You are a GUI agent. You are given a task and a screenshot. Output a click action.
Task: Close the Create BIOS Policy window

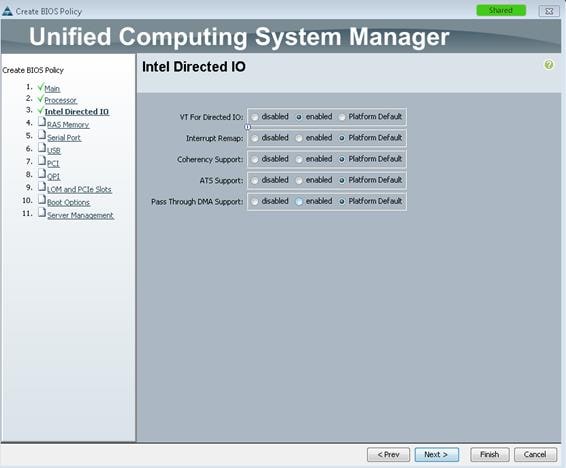(549, 11)
